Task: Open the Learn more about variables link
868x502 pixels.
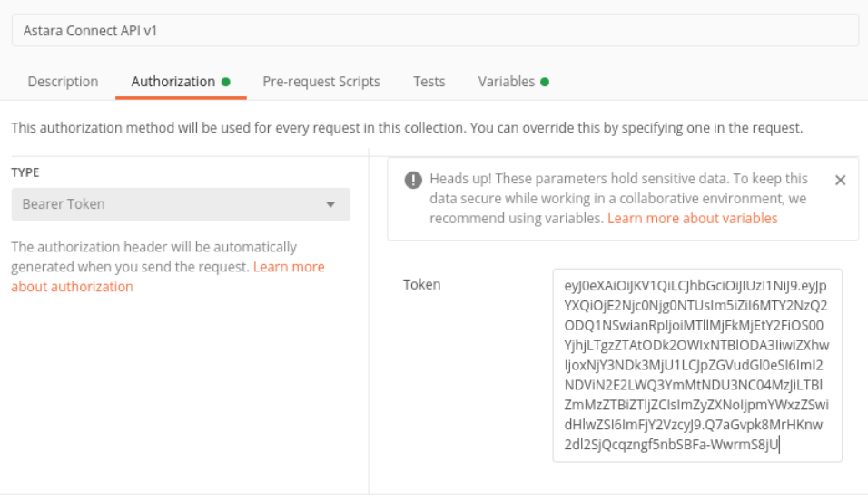Action: coord(692,219)
